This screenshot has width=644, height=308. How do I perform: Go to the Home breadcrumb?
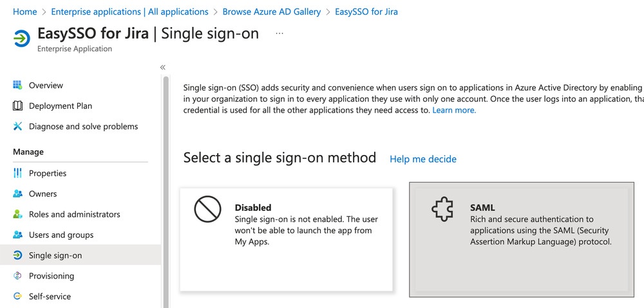click(x=25, y=12)
